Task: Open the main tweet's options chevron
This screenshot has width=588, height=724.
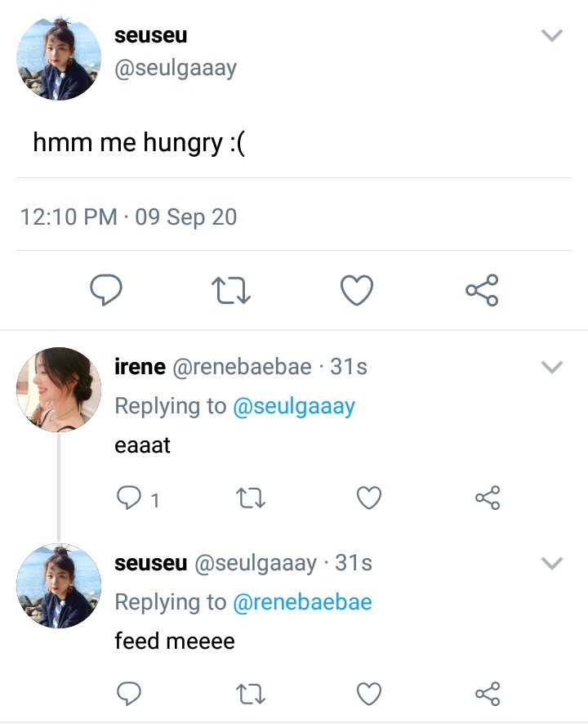Action: click(x=552, y=36)
